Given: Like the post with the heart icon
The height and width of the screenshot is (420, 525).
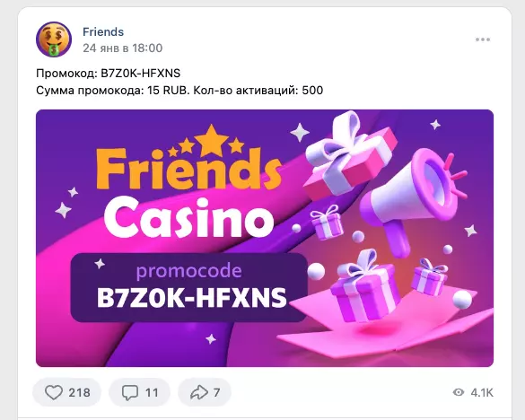Looking at the screenshot, I should click(54, 392).
